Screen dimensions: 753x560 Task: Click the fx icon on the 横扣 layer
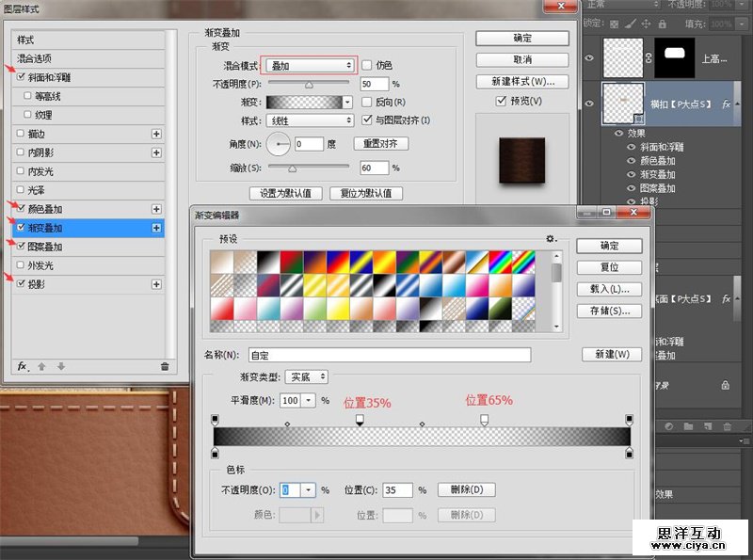[x=726, y=104]
